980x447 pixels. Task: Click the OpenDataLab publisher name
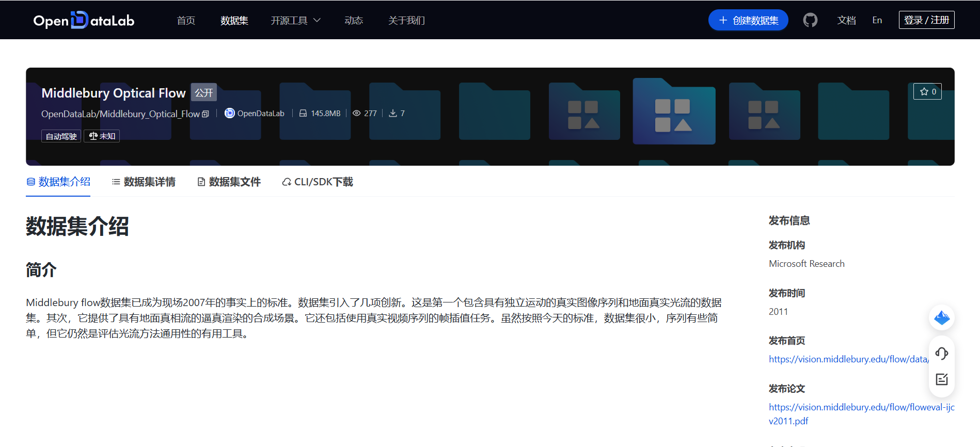coord(261,114)
